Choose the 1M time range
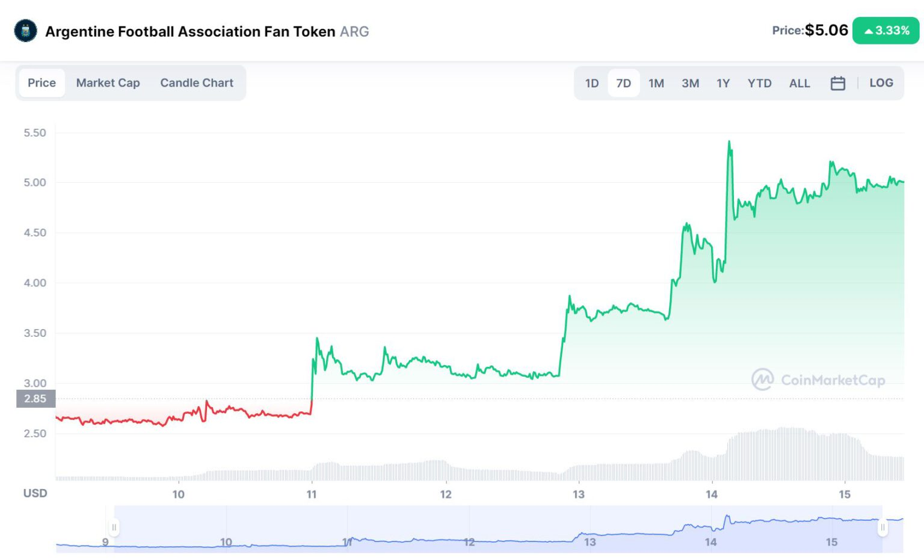This screenshot has height=560, width=924. pos(656,83)
